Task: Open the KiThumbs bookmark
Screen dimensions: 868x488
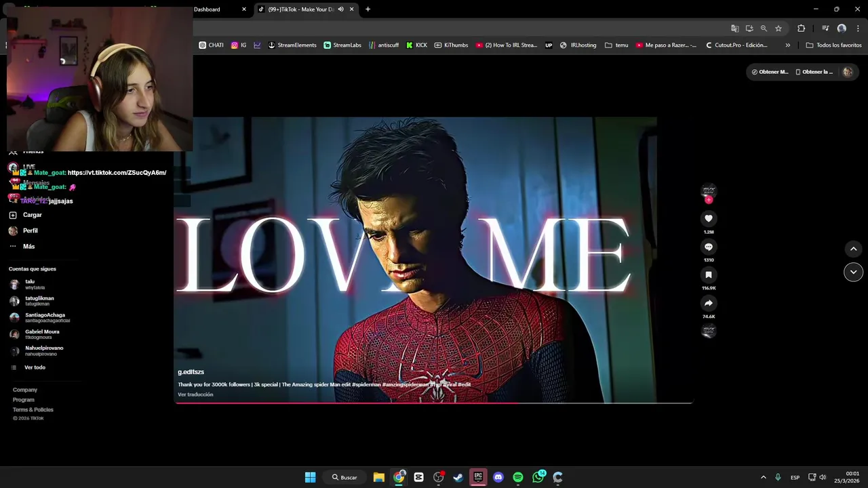Action: click(451, 45)
